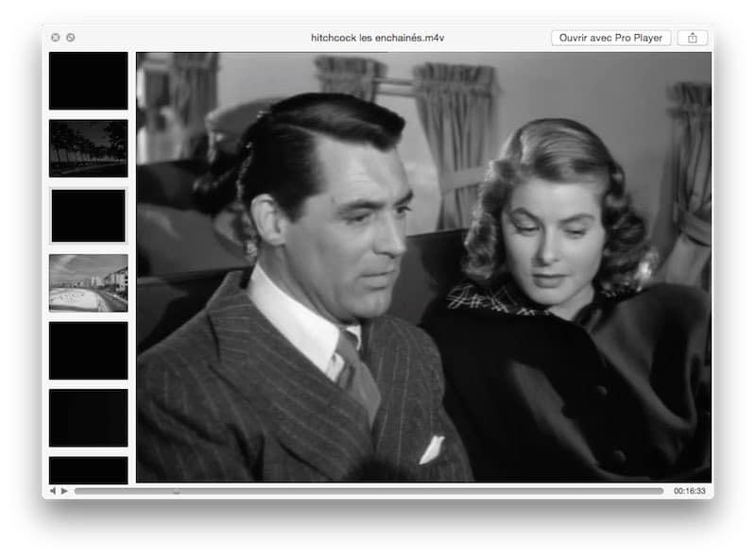Click the video progress bar
Screen dimensions: 756x559
tap(369, 491)
